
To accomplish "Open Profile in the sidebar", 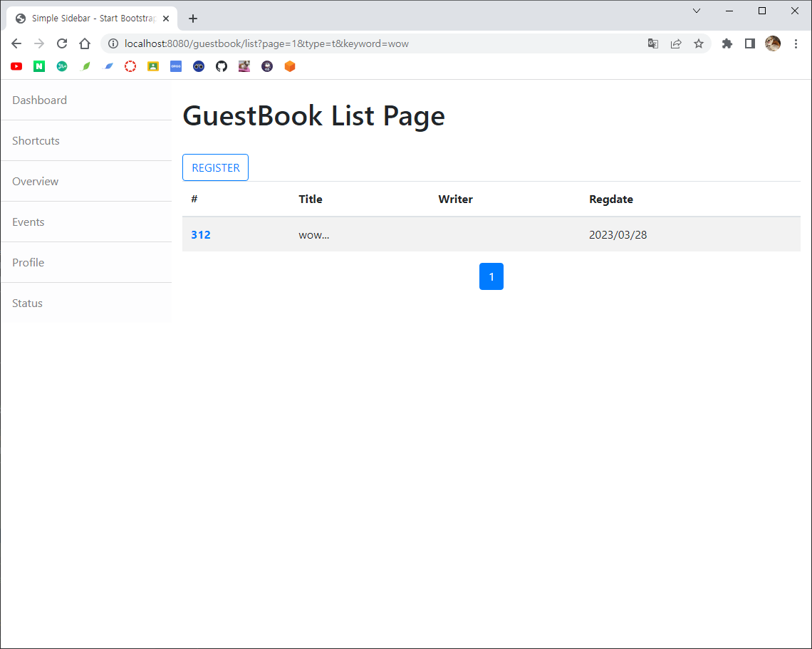I will point(86,263).
